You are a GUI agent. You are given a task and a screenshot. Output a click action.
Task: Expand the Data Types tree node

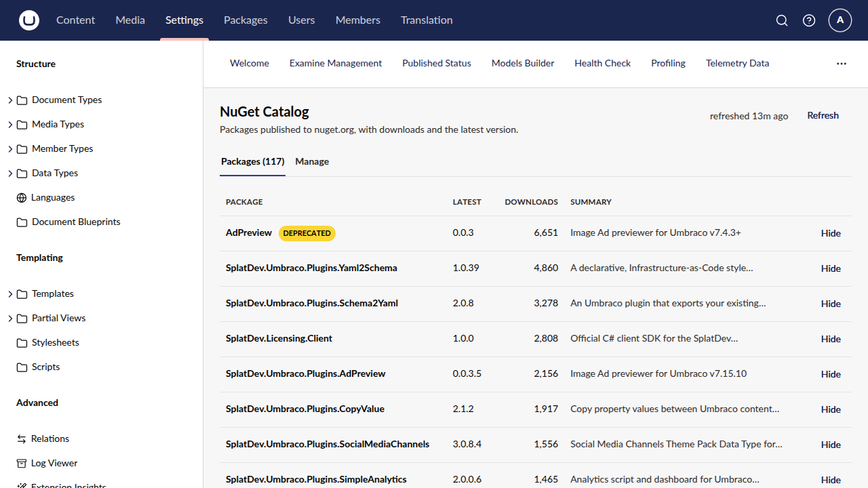point(10,174)
